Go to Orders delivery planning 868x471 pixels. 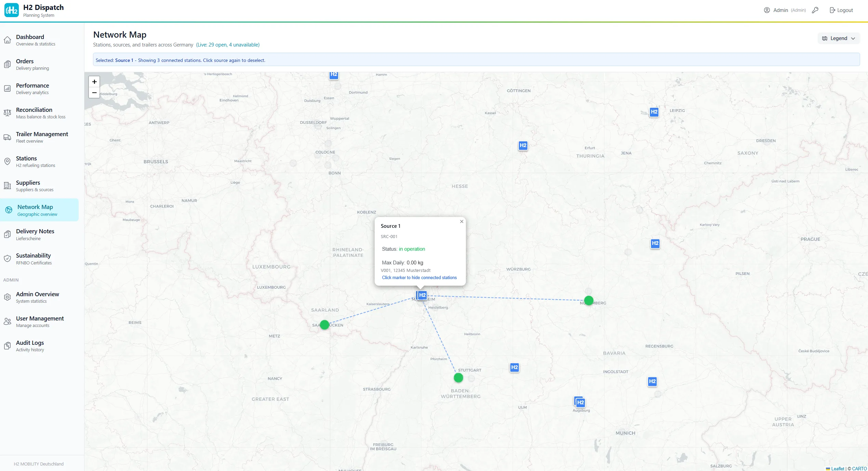click(39, 64)
